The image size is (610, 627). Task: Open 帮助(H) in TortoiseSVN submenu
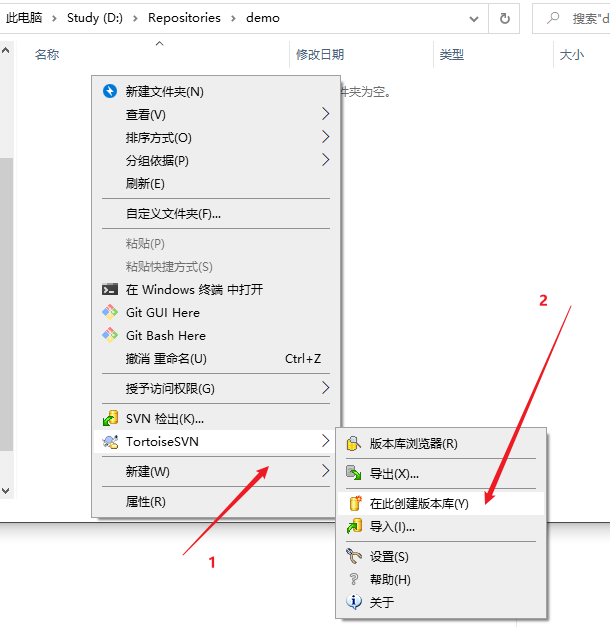point(441,579)
